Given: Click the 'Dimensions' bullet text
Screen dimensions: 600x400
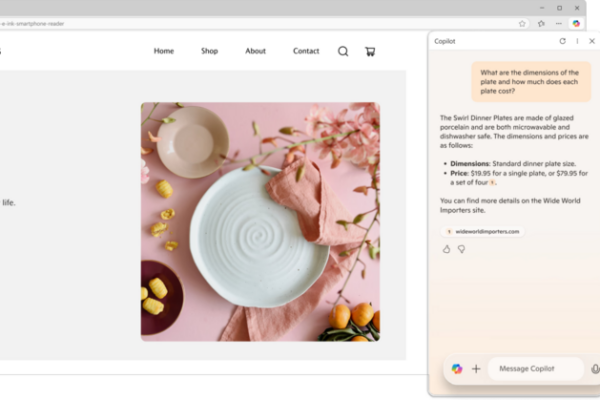Looking at the screenshot, I should coord(513,163).
